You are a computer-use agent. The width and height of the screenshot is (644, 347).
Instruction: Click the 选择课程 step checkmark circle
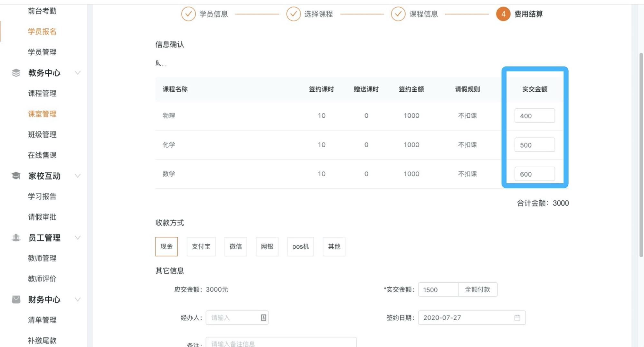[x=293, y=14]
